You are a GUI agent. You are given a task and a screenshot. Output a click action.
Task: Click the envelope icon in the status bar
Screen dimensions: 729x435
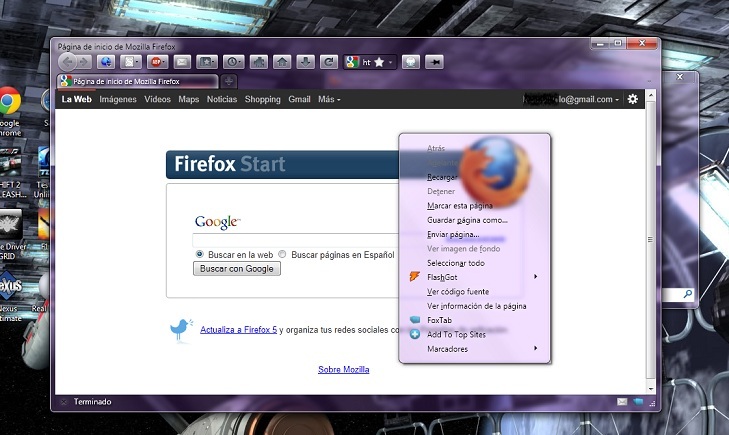pos(622,402)
